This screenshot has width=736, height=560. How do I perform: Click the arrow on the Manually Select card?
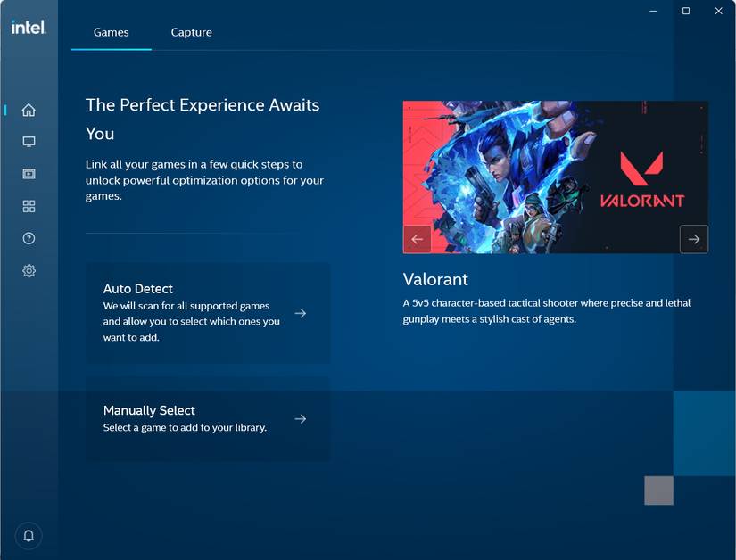pyautogui.click(x=300, y=418)
